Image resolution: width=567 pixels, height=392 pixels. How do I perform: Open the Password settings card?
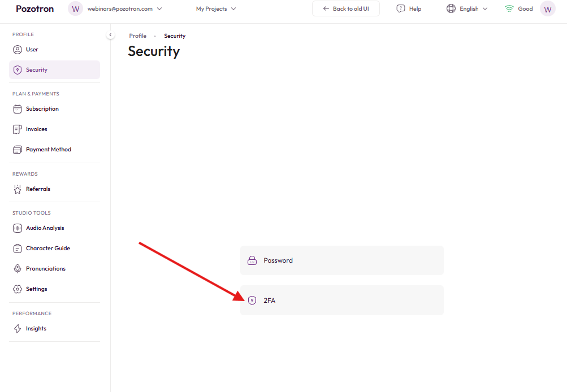pos(341,260)
